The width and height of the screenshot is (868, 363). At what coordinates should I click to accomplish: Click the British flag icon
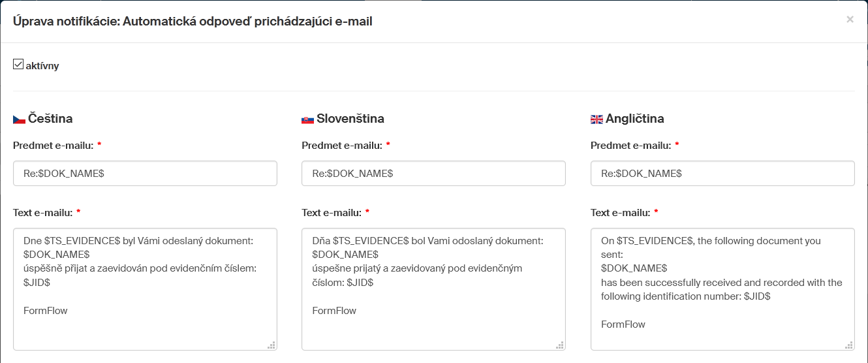click(x=597, y=119)
